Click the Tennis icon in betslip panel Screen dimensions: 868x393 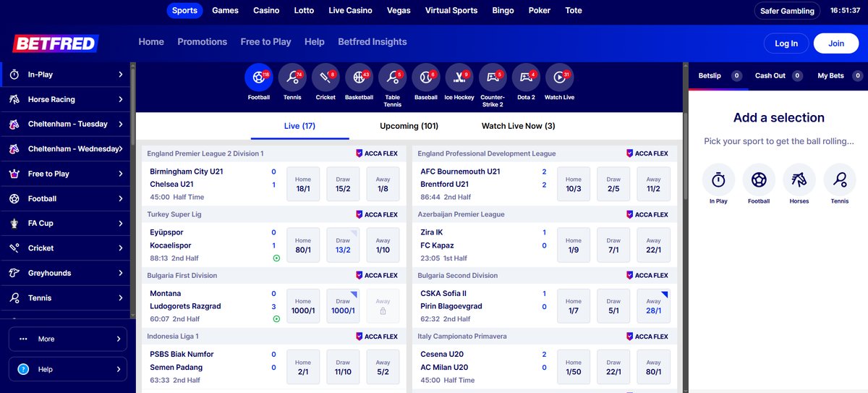coord(840,179)
